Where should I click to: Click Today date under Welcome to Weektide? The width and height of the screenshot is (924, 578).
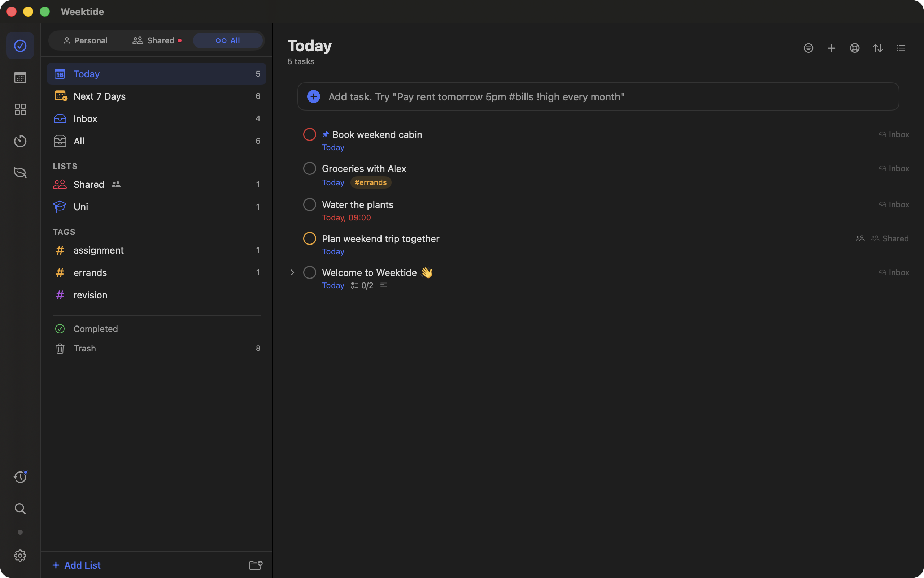(333, 285)
